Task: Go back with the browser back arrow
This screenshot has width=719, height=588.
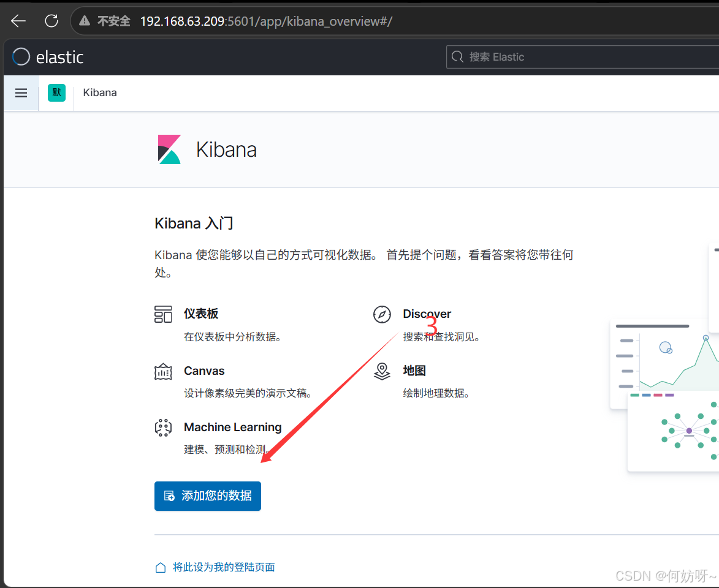Action: click(x=18, y=21)
